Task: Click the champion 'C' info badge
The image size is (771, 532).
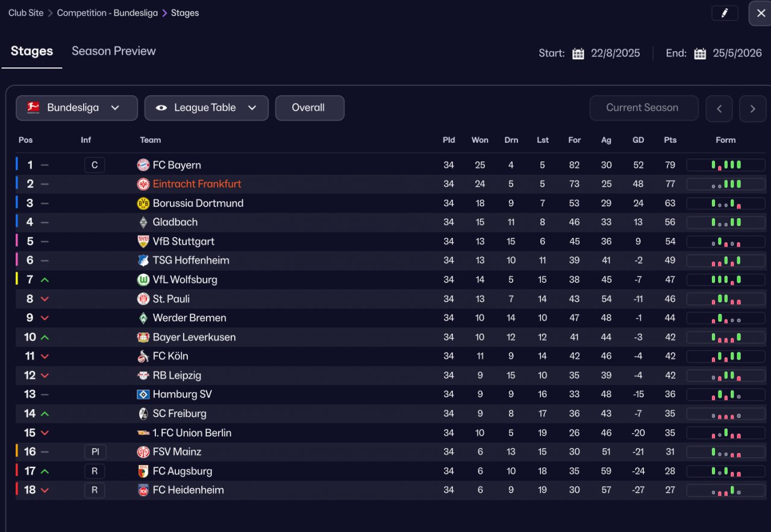Action: click(95, 165)
